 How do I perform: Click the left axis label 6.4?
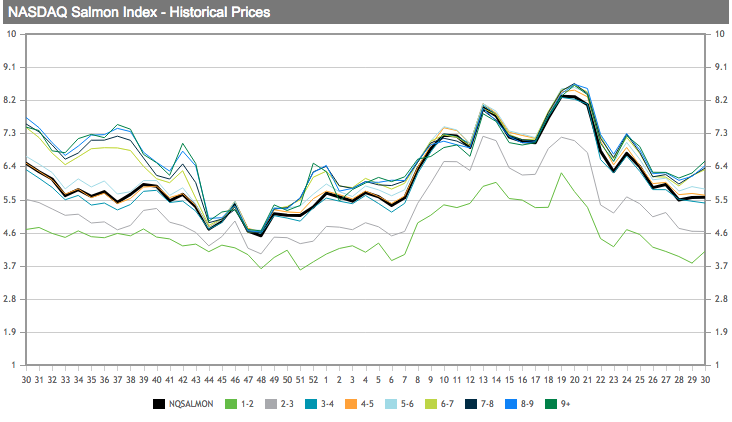click(x=9, y=167)
